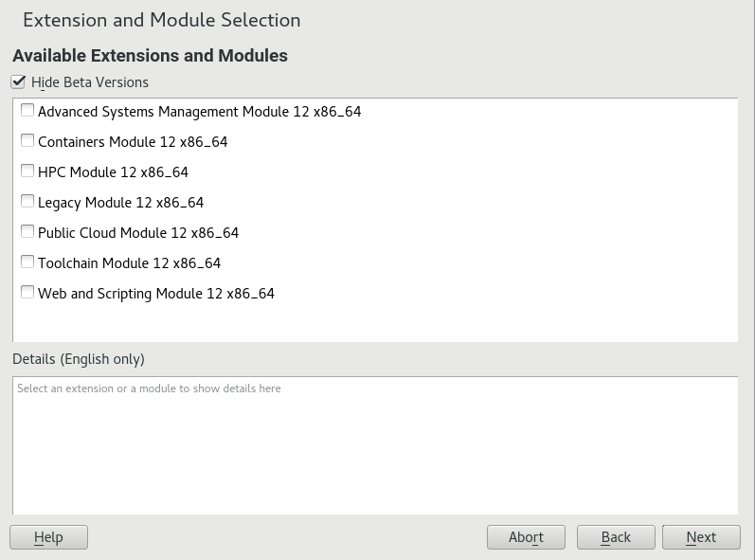Screen dimensions: 755x560
Task: Uncheck the Hide Beta Versions checkbox
Action: tap(19, 82)
